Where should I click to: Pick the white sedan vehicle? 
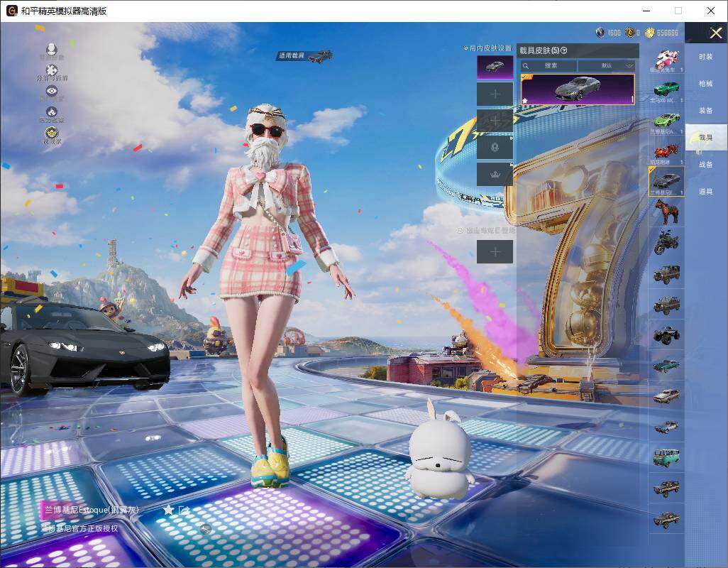[666, 396]
